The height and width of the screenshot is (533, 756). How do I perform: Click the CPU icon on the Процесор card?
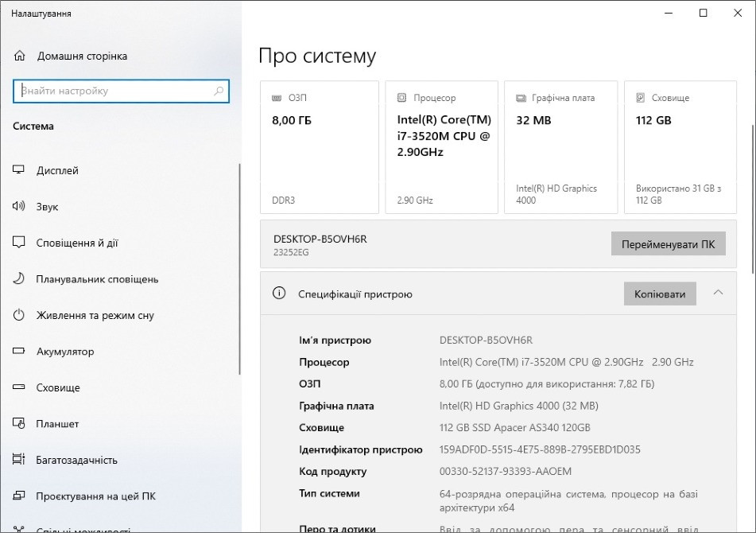(401, 97)
